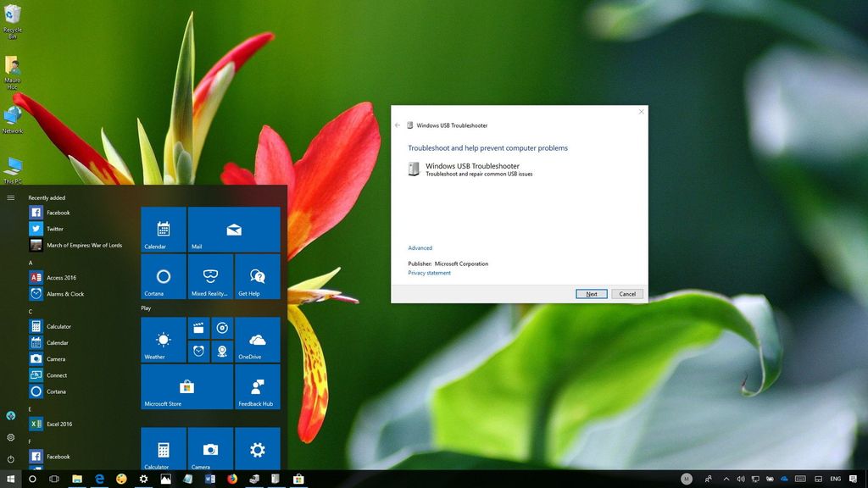Image resolution: width=868 pixels, height=488 pixels.
Task: Expand hidden icons in the system tray
Action: [726, 479]
